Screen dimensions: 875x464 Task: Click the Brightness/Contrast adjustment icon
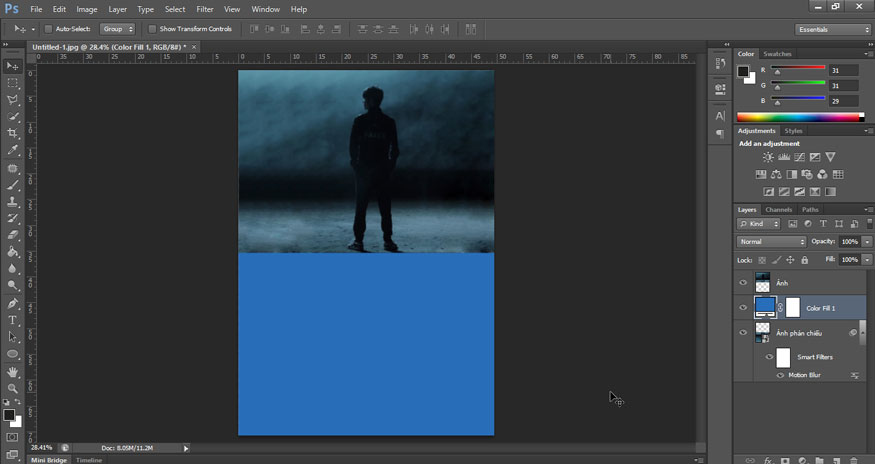tap(768, 157)
